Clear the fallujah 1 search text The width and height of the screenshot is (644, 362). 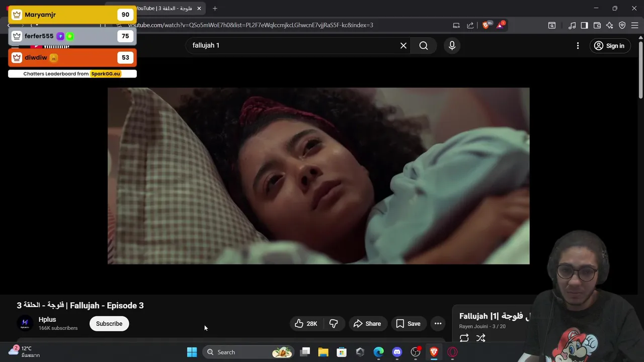point(403,46)
